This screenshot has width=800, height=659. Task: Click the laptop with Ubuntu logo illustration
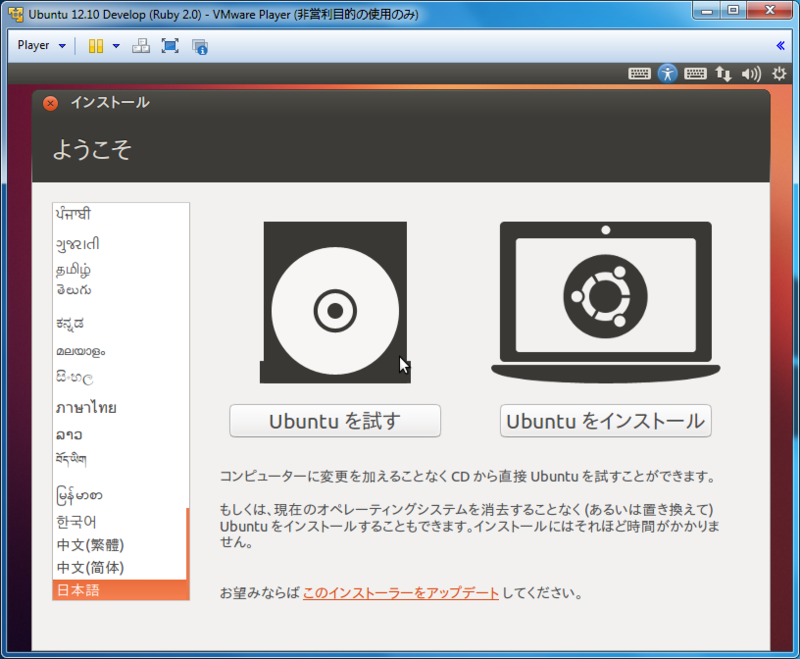click(x=606, y=302)
